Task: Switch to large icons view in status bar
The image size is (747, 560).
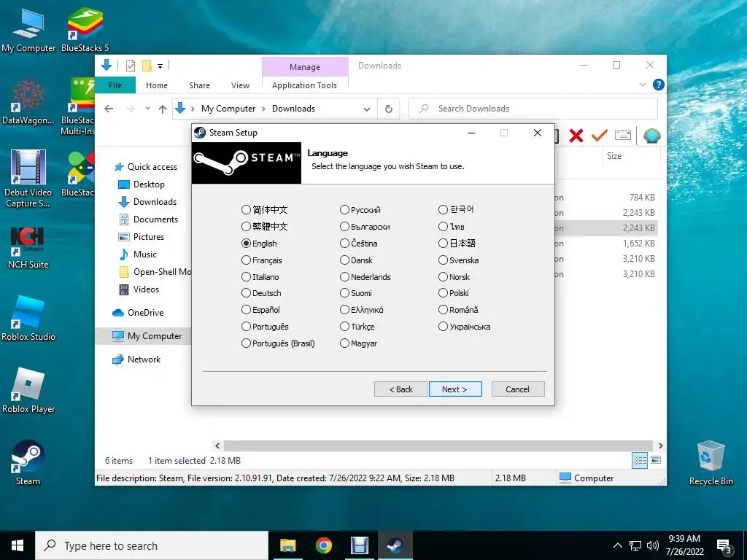Action: (x=656, y=460)
